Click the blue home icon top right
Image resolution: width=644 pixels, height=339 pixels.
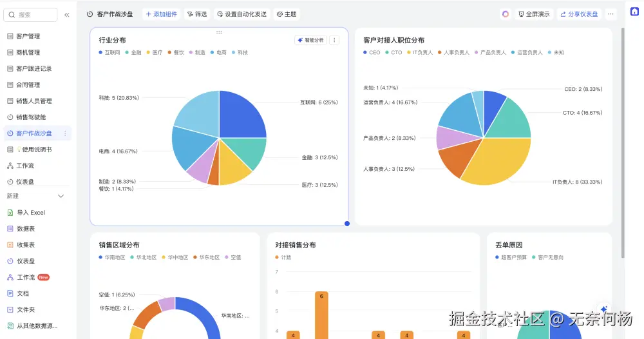tap(634, 12)
